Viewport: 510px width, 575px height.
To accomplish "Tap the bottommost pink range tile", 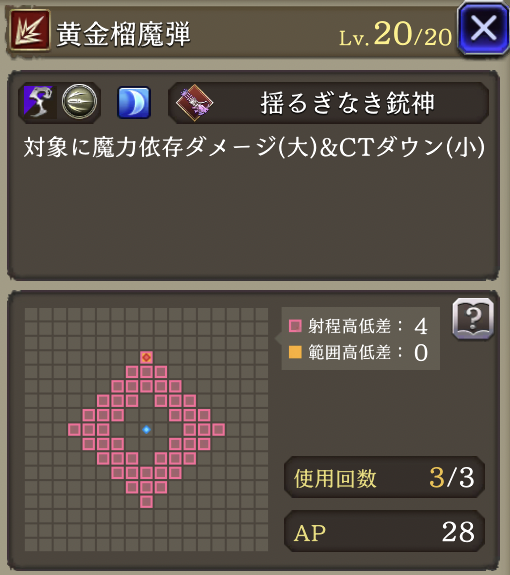I will coord(146,502).
